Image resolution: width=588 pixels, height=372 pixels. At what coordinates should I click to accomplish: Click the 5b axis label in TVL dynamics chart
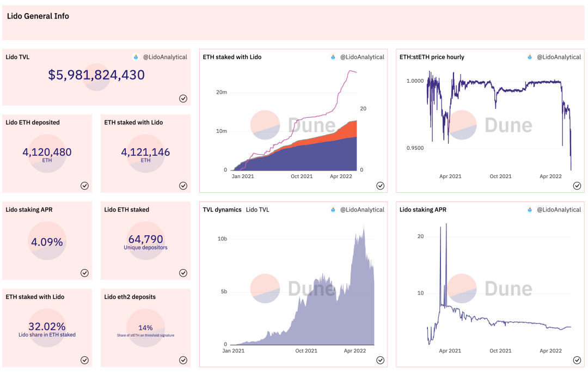(x=224, y=291)
